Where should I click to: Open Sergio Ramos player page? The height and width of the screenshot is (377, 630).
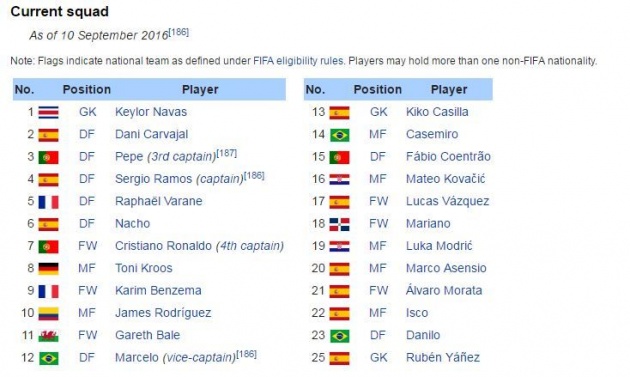pyautogui.click(x=153, y=179)
